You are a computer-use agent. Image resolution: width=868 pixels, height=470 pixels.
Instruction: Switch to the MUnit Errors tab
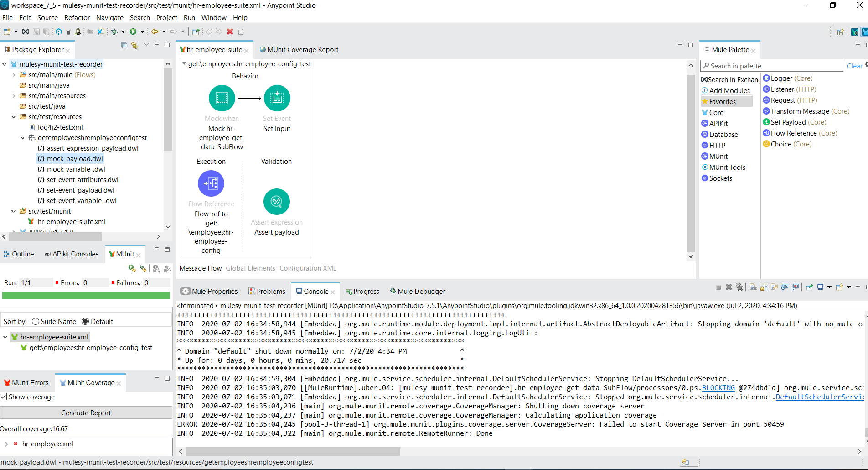[26, 383]
